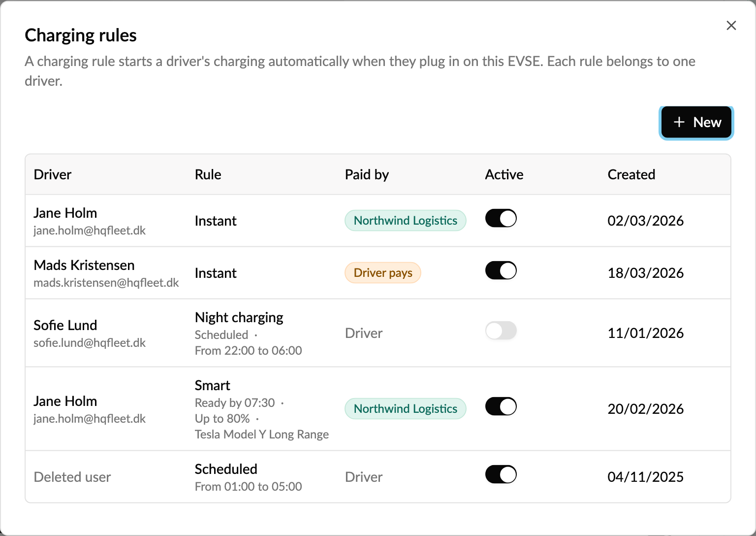Click the Instant rule text in Mads Kristensen's row

click(x=216, y=273)
